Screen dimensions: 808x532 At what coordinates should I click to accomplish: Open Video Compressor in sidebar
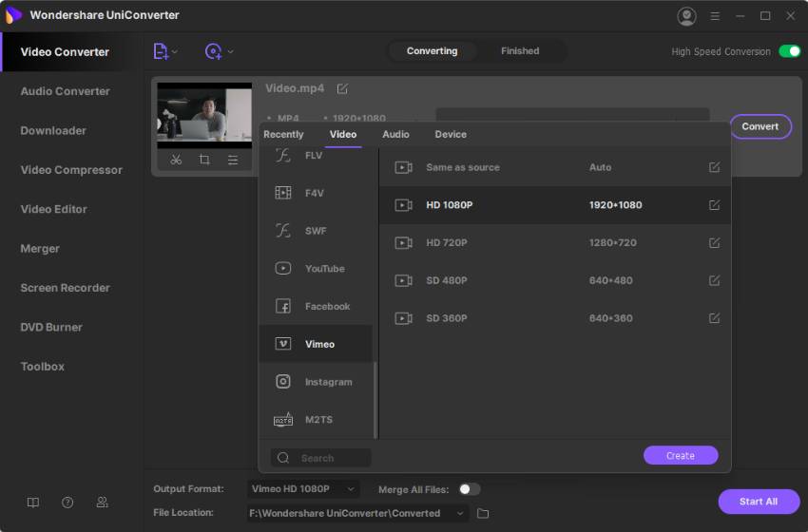[x=71, y=170]
